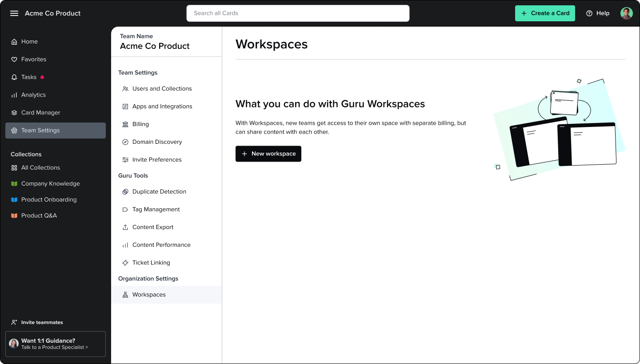
Task: Click the Ticket Linking ticket icon
Action: (x=125, y=263)
